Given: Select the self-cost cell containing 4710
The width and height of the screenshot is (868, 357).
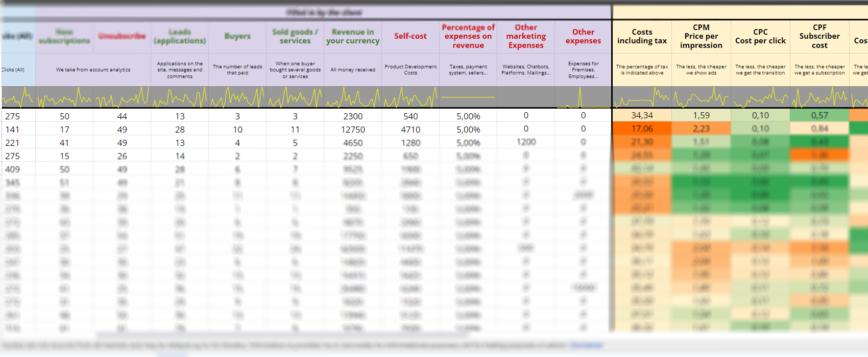Looking at the screenshot, I should click(x=411, y=130).
